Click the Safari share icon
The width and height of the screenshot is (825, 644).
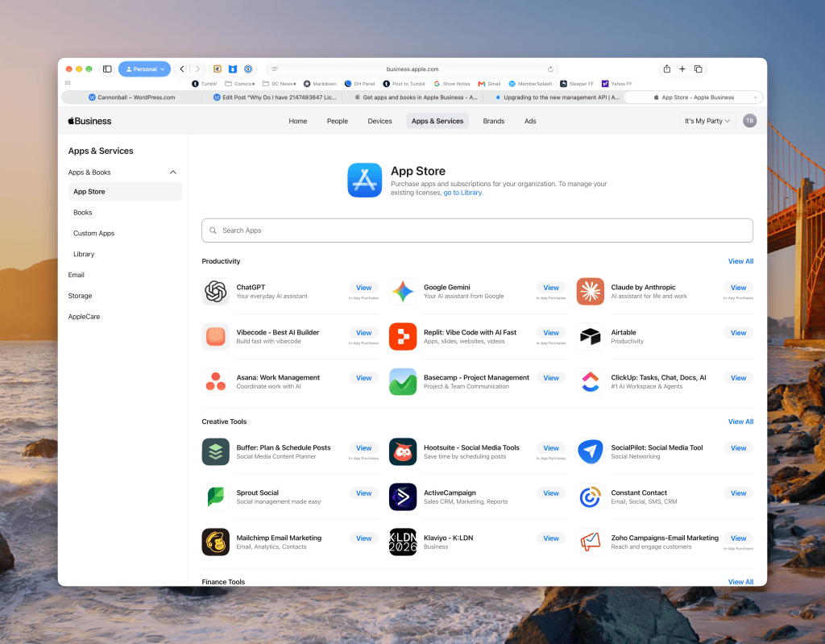pos(666,69)
